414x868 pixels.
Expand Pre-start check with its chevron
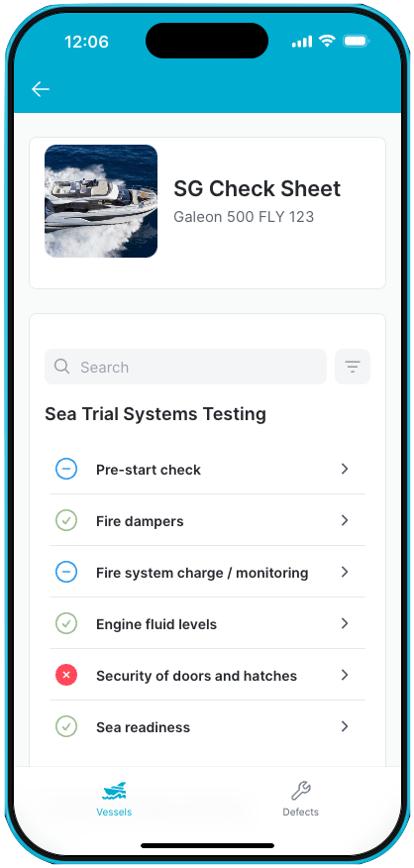(x=345, y=469)
